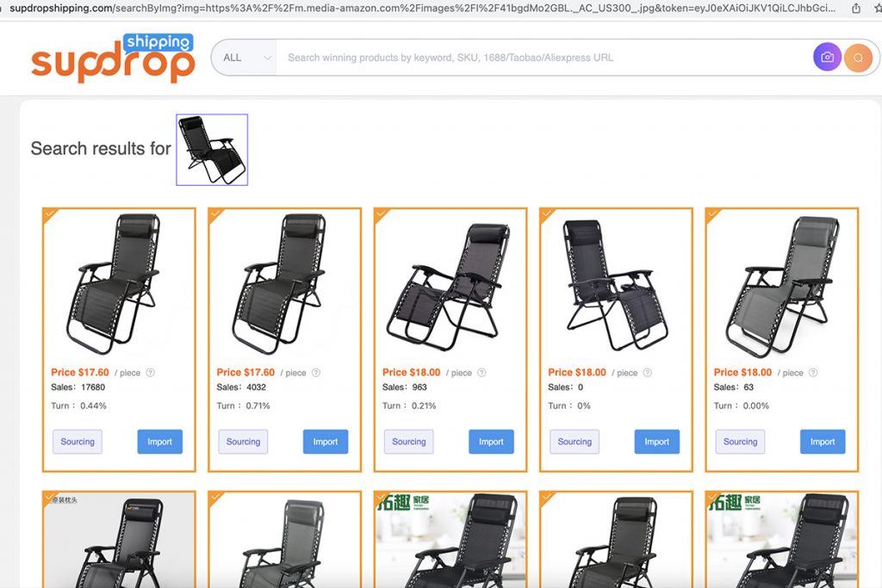Open the ALL category dropdown
882x588 pixels.
[246, 58]
